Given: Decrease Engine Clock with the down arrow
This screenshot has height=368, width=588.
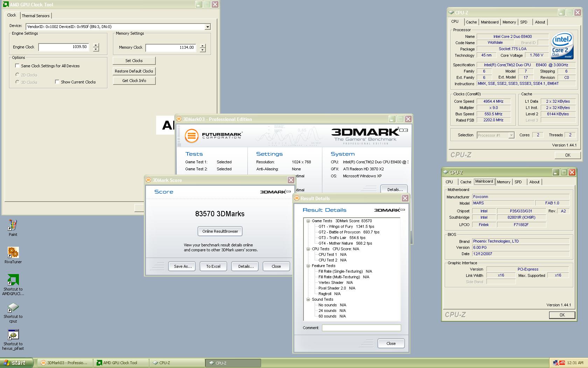Looking at the screenshot, I should [x=96, y=49].
